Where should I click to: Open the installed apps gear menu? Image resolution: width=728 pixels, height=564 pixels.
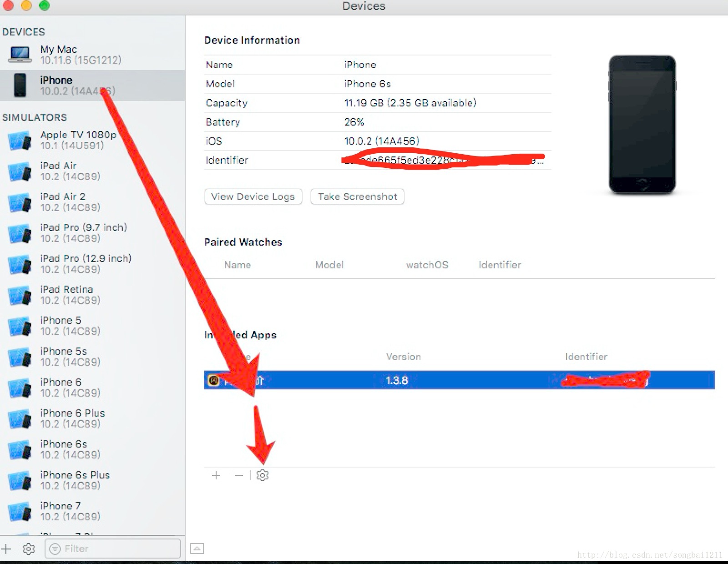coord(263,475)
